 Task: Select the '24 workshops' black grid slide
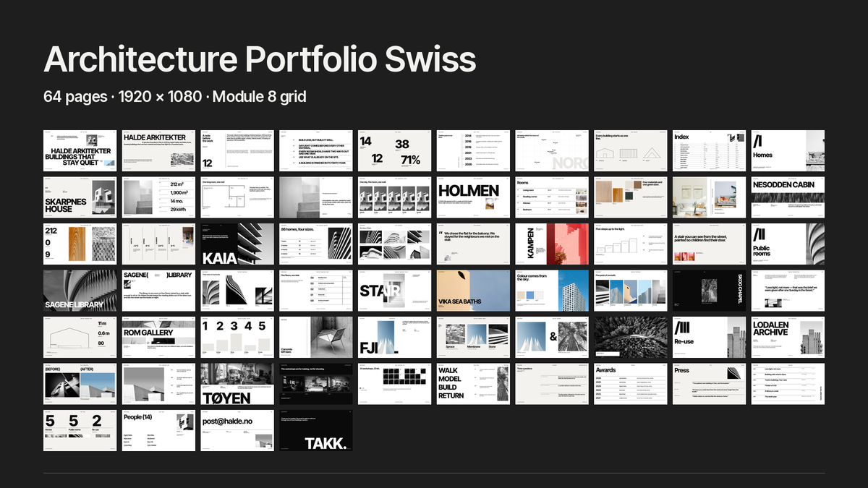394,384
